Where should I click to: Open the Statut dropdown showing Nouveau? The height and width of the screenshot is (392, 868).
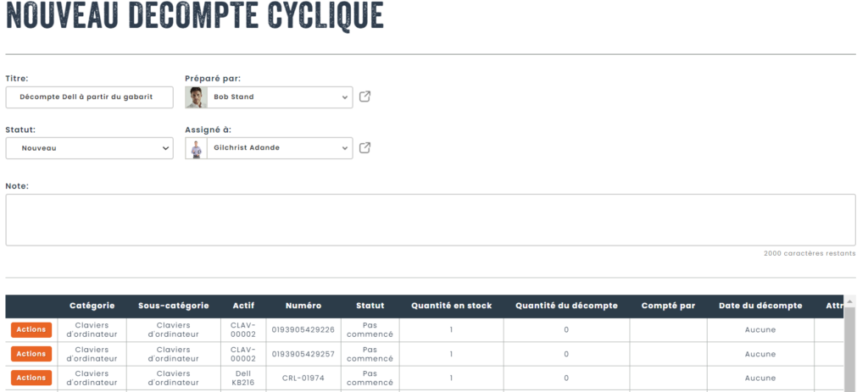pyautogui.click(x=89, y=148)
